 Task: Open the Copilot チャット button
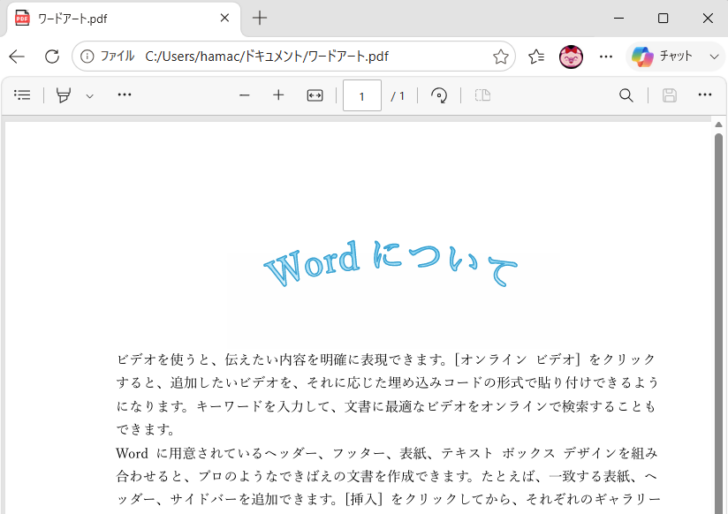coord(662,57)
